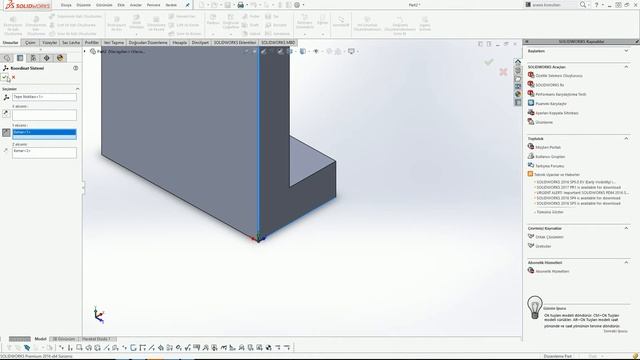Image resolution: width=640 pixels, height=360 pixels.
Task: Select the highlighted Y axis edge entry
Action: click(x=44, y=132)
